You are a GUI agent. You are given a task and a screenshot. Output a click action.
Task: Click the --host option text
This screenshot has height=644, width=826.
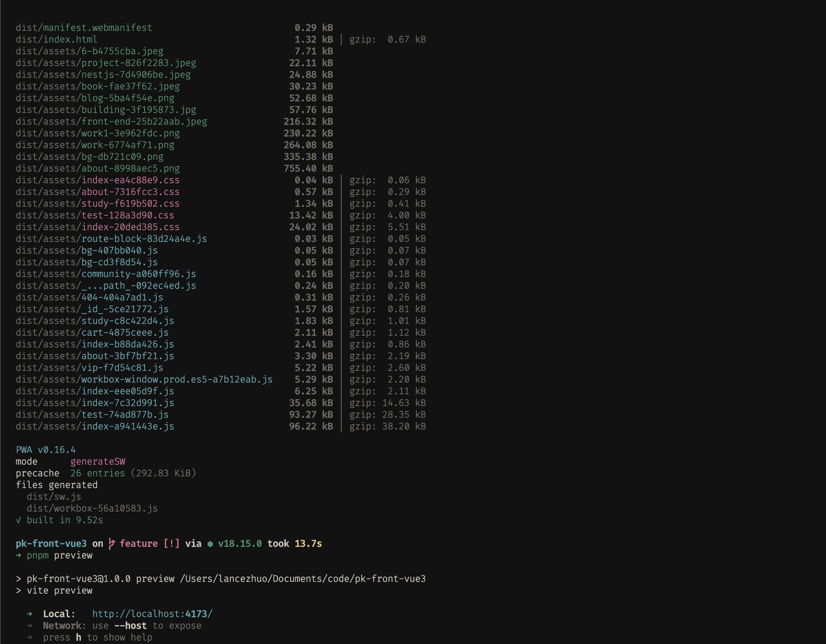(x=131, y=626)
